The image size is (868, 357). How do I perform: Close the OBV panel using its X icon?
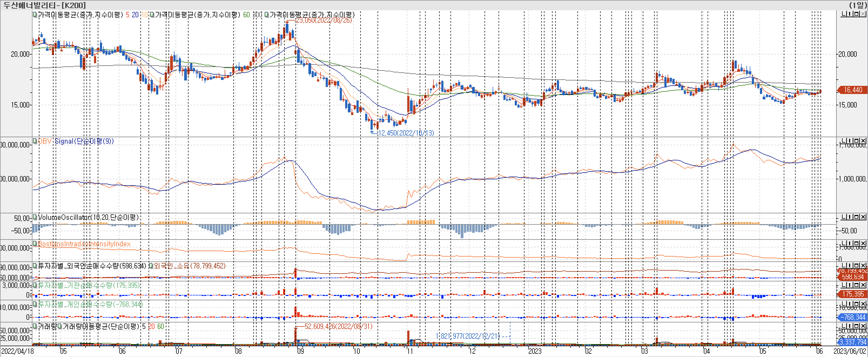coord(863,141)
